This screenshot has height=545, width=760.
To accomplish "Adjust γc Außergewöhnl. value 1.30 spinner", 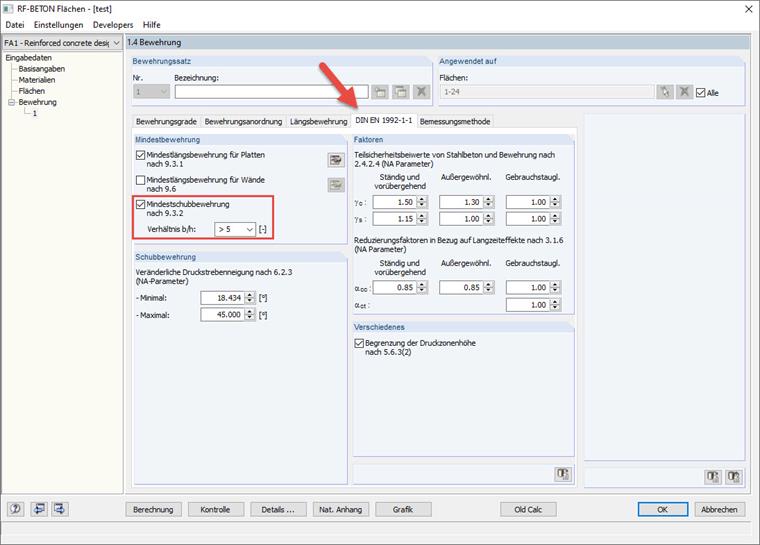I will 489,202.
